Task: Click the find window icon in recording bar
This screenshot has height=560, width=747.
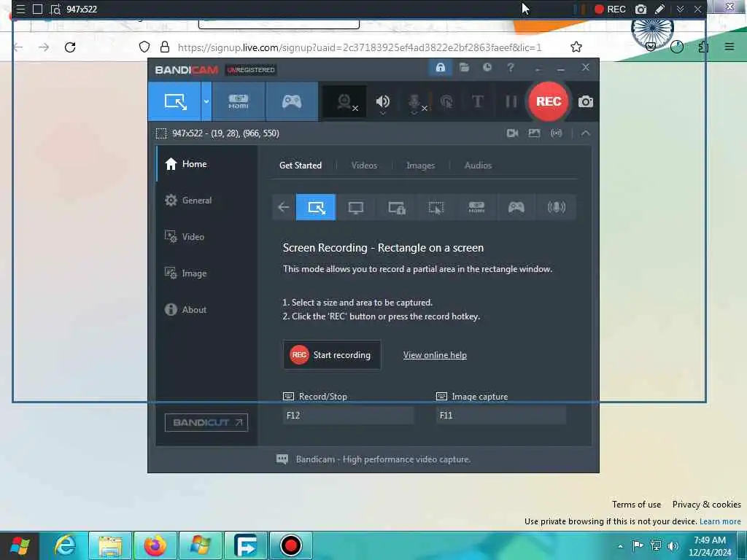Action: (x=55, y=9)
